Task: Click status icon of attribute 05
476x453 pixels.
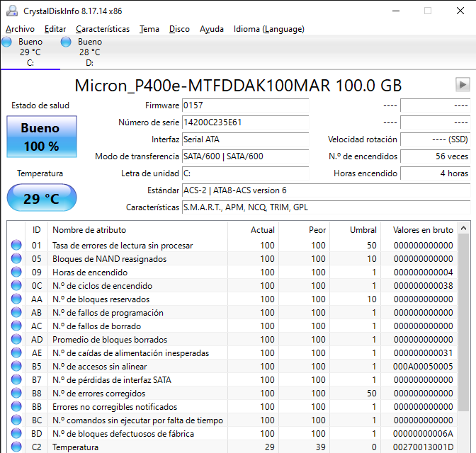Action: point(16,258)
